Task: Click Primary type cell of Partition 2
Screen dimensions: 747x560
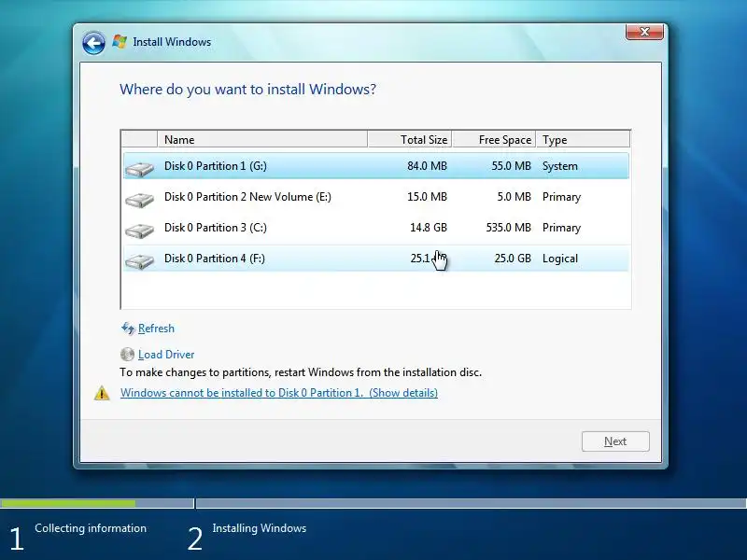Action: 561,197
